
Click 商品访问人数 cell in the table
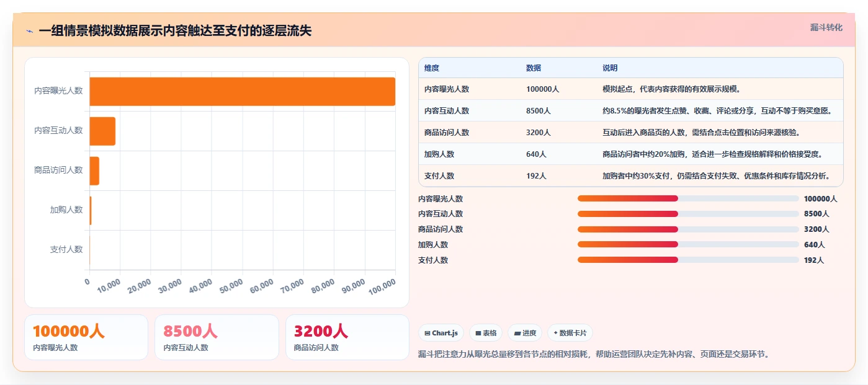(447, 133)
